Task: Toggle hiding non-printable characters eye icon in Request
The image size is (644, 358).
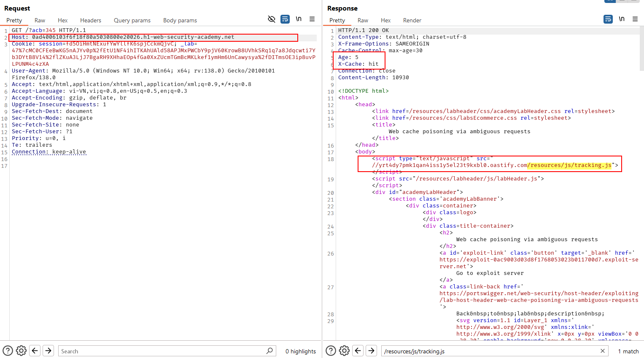Action: pyautogui.click(x=272, y=19)
